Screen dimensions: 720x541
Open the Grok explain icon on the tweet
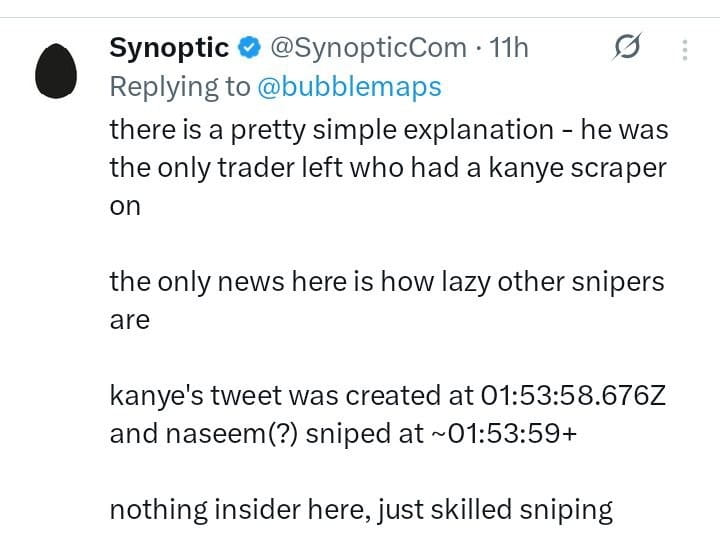point(627,46)
